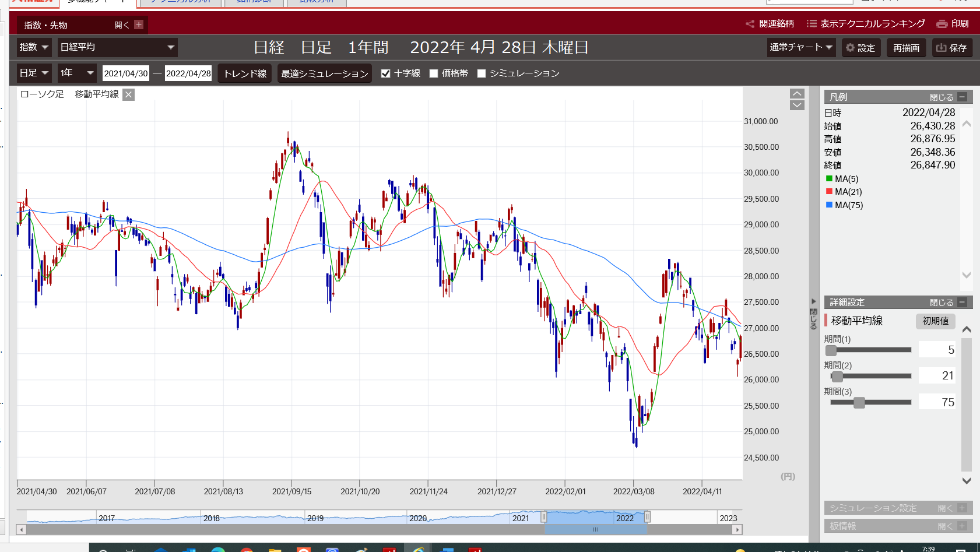
Task: Open the 通常チャート chart type dropdown
Action: coord(802,47)
